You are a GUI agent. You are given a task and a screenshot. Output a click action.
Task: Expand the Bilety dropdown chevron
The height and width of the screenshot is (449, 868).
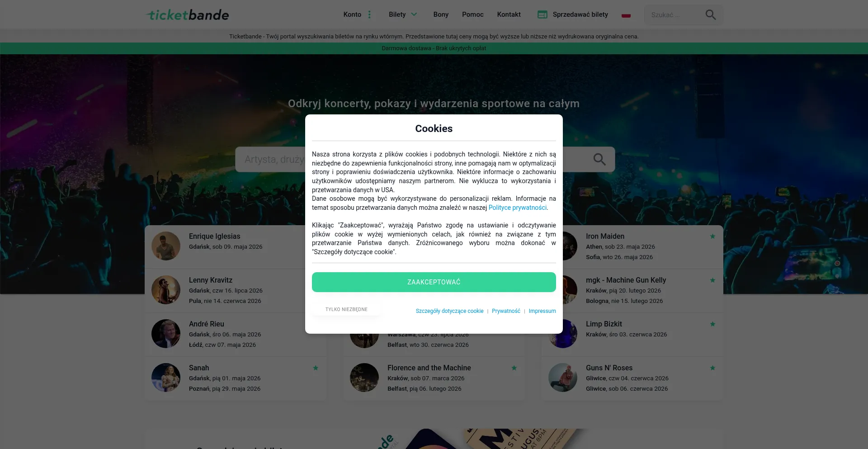pyautogui.click(x=414, y=14)
